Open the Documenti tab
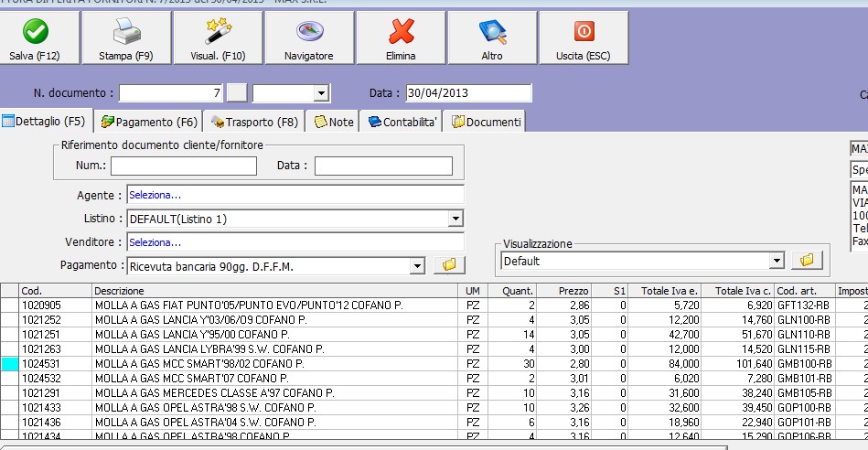The width and height of the screenshot is (868, 450). coord(486,122)
